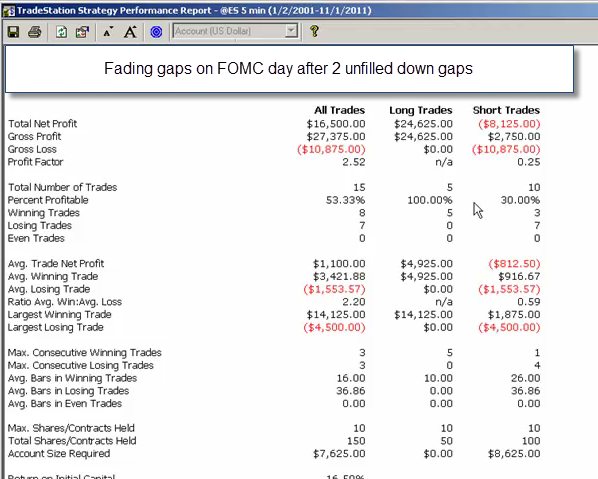This screenshot has width=598, height=479.
Task: Open the report settings icon
Action: (x=82, y=32)
